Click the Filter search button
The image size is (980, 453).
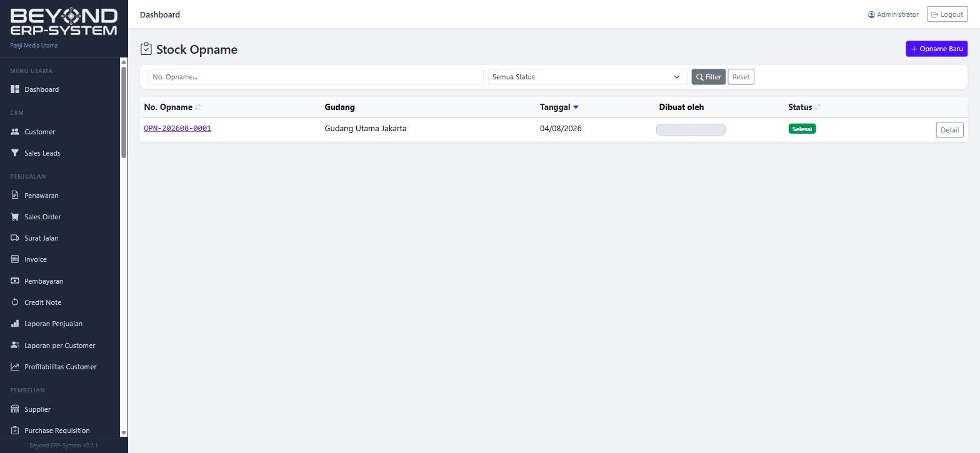708,77
